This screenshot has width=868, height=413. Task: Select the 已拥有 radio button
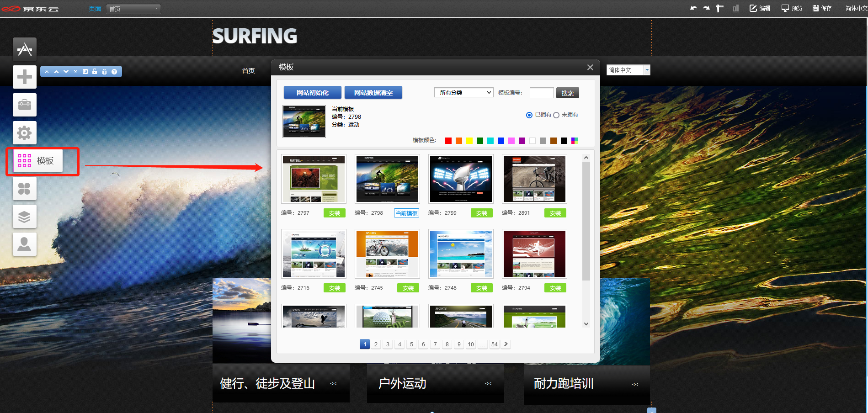point(529,115)
